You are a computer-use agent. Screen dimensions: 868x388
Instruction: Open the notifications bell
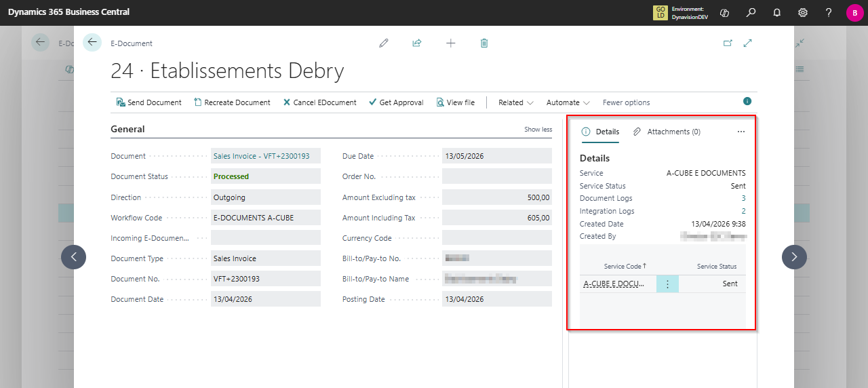(x=777, y=12)
